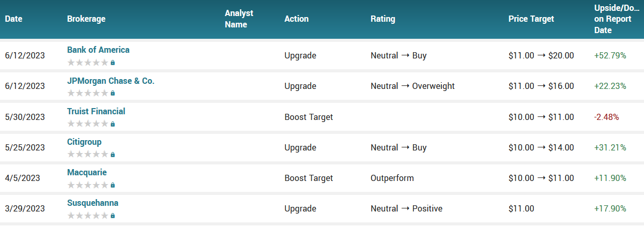This screenshot has width=644, height=227.
Task: Click the lock icon under Citigroup
Action: 113,155
